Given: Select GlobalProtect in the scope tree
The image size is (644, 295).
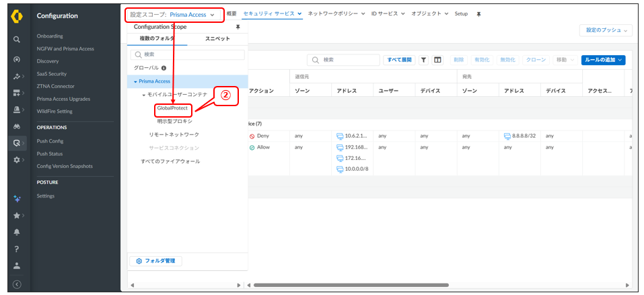Looking at the screenshot, I should (172, 108).
